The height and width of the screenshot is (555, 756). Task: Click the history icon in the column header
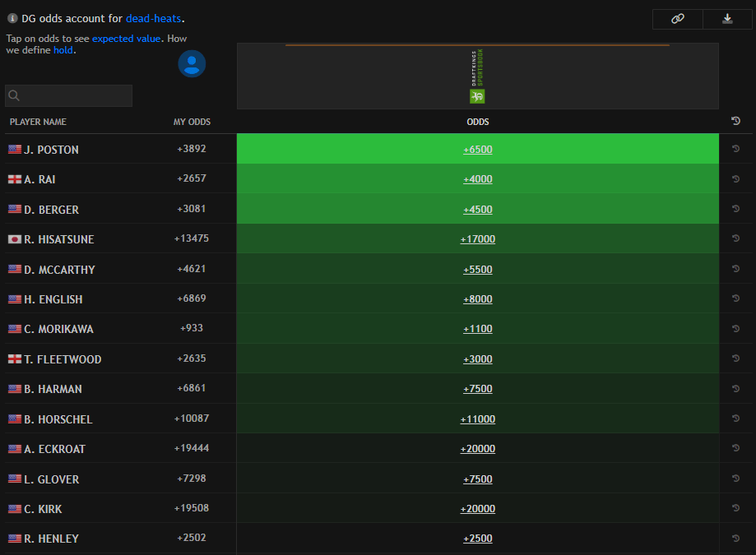pos(735,122)
